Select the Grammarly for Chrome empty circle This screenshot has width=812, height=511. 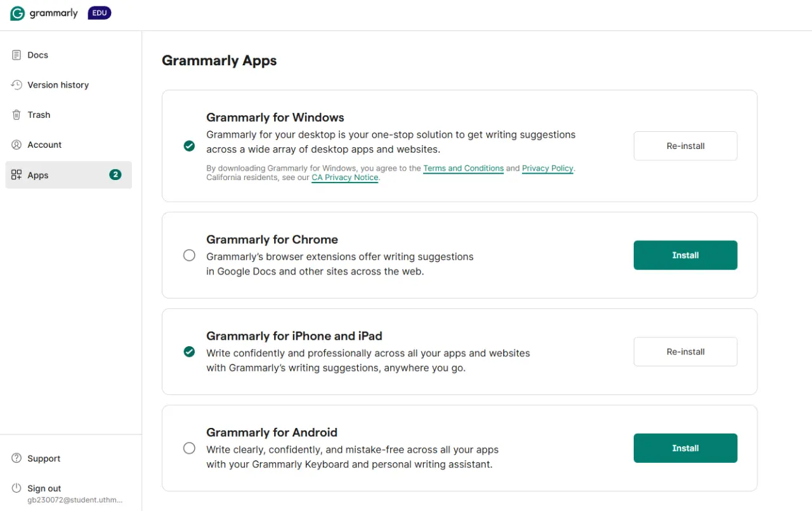[x=189, y=255]
